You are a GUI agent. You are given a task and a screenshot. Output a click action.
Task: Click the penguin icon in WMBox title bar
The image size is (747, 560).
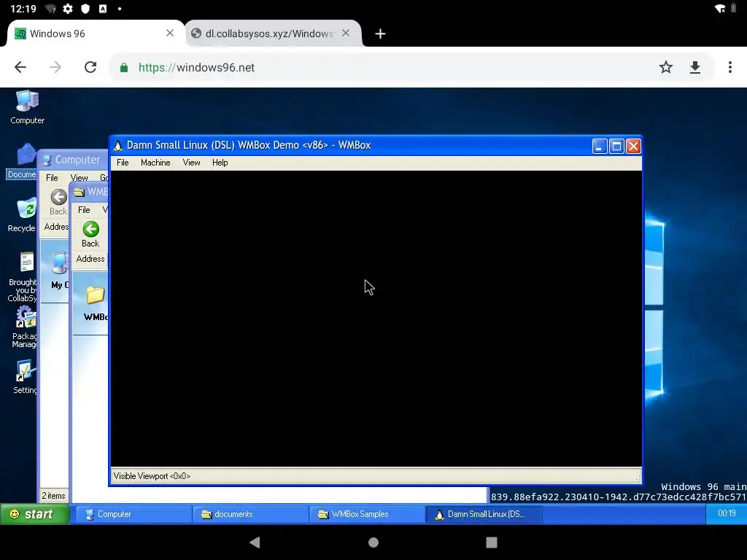118,145
